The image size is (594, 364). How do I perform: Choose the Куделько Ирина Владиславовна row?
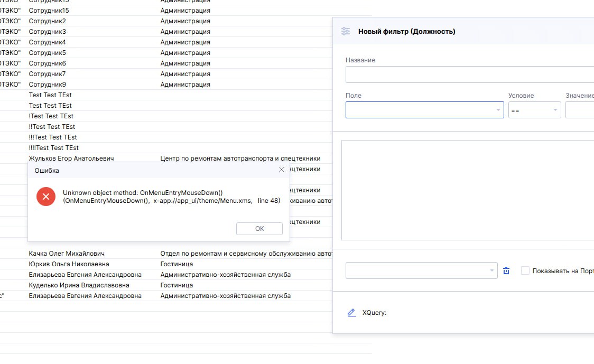click(79, 285)
